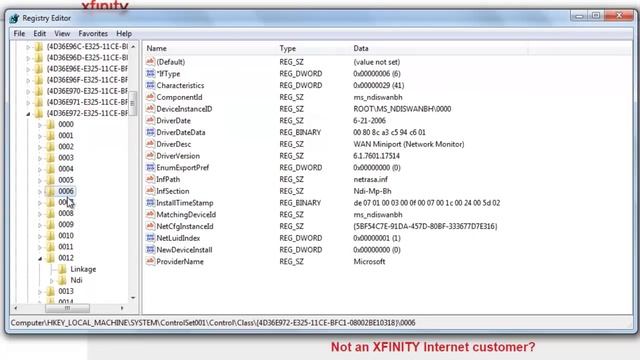Viewport: 640px width, 360px height.
Task: Expand the 0013 registry key
Action: (40, 291)
